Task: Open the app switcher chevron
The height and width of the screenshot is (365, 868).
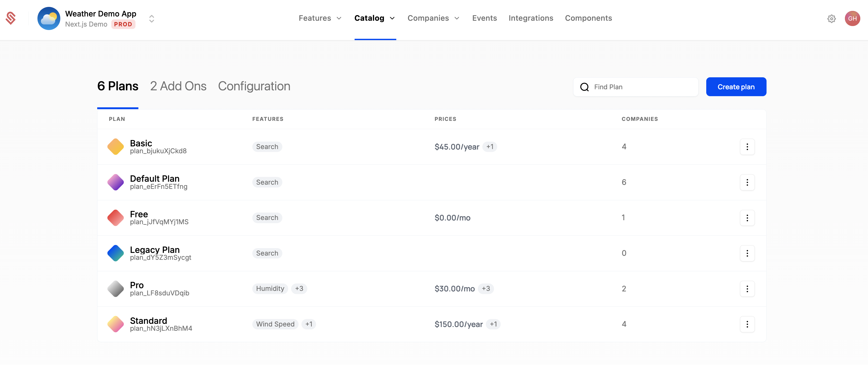Action: point(151,19)
